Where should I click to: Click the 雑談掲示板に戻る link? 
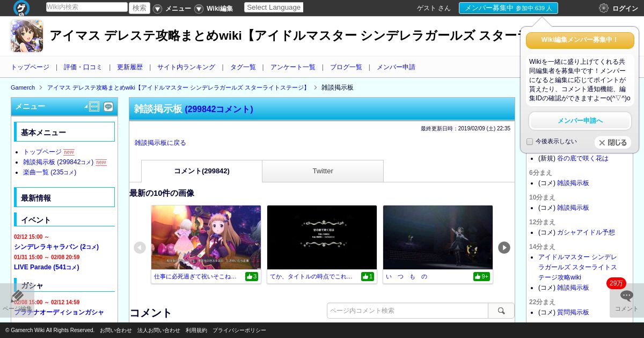pos(160,143)
